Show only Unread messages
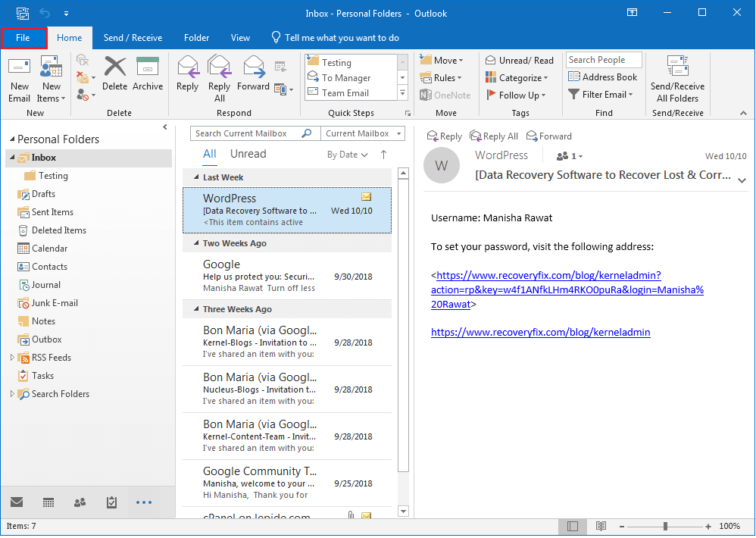The height and width of the screenshot is (538, 756). click(x=248, y=154)
